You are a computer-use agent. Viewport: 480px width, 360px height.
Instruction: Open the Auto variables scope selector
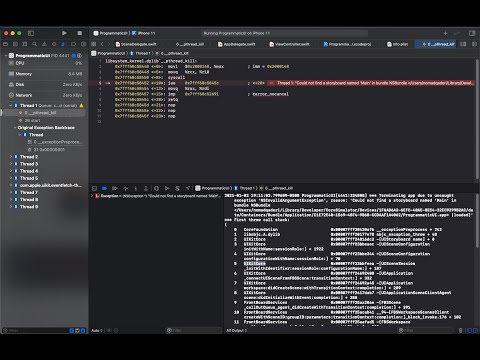[x=97, y=330]
